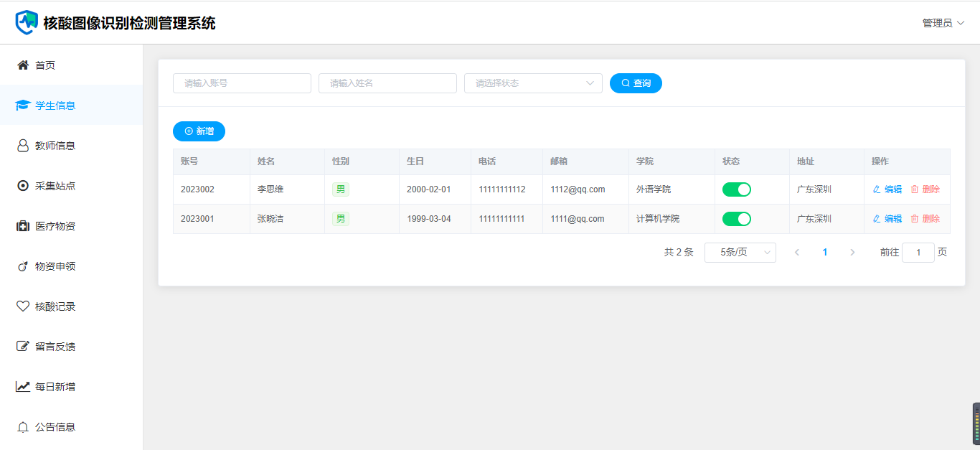The image size is (980, 450).
Task: Delete the record for 张晓洁
Action: pos(925,219)
